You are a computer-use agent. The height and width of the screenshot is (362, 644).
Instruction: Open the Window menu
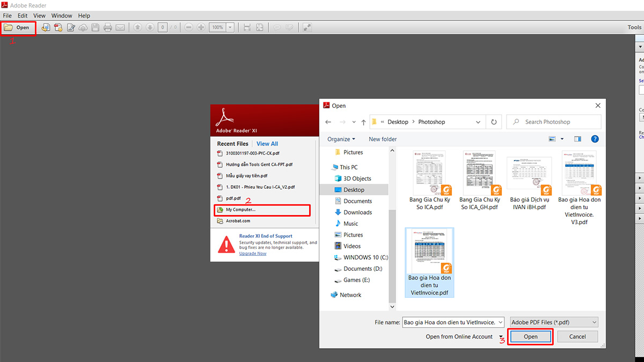pyautogui.click(x=62, y=16)
